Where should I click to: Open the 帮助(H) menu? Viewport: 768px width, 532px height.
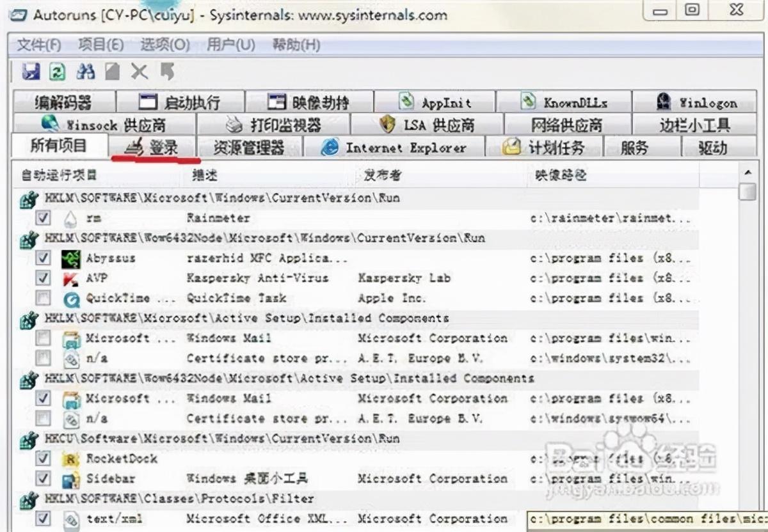(x=296, y=45)
